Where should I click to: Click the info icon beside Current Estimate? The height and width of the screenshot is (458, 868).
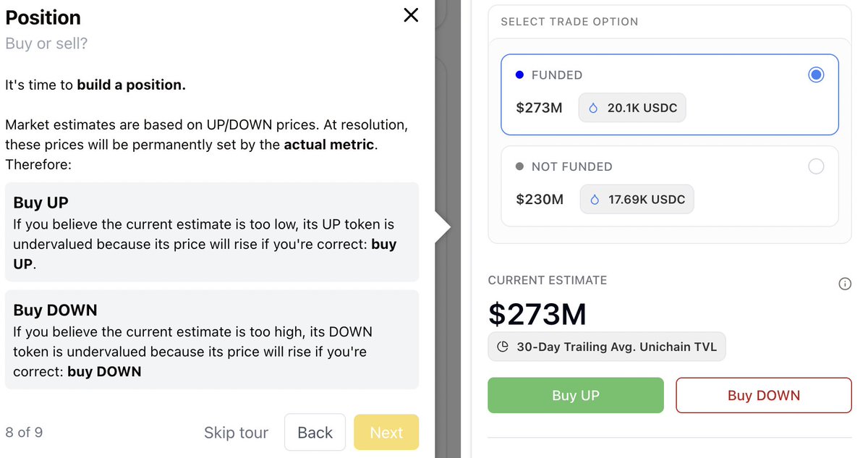tap(844, 284)
